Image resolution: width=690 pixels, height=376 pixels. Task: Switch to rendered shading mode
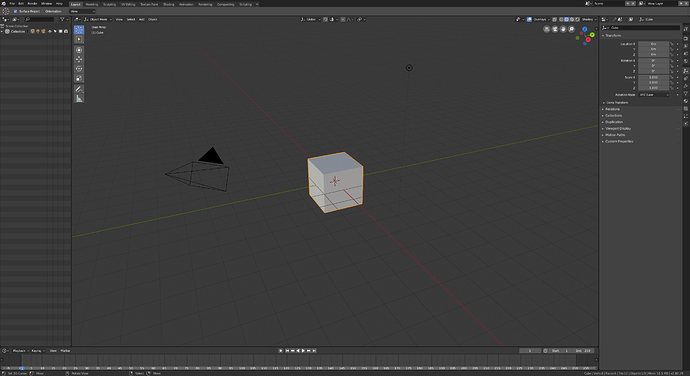click(577, 19)
